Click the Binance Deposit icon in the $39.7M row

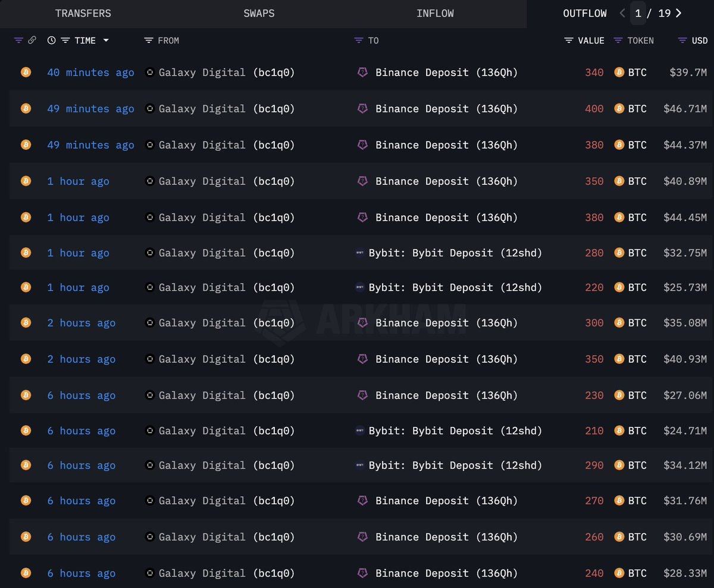tap(362, 73)
